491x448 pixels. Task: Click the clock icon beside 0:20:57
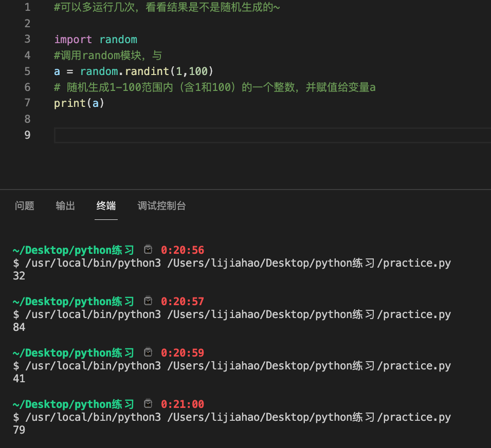pyautogui.click(x=148, y=301)
